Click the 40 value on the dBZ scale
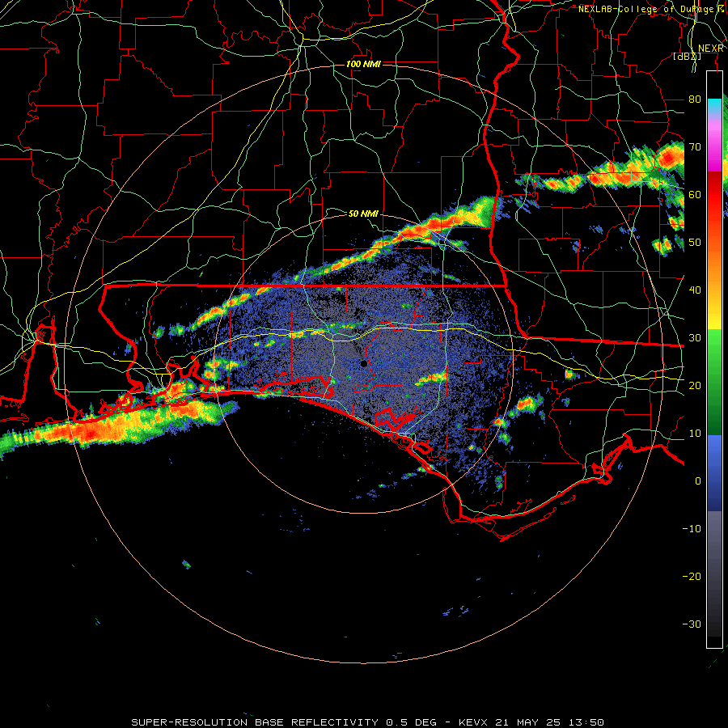This screenshot has height=728, width=728. click(695, 290)
